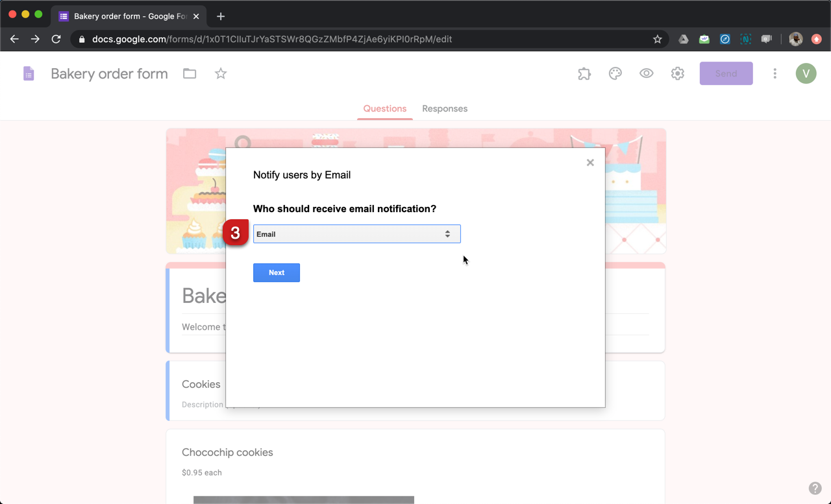The height and width of the screenshot is (504, 831).
Task: Preview the form with the eye icon
Action: [x=646, y=73]
